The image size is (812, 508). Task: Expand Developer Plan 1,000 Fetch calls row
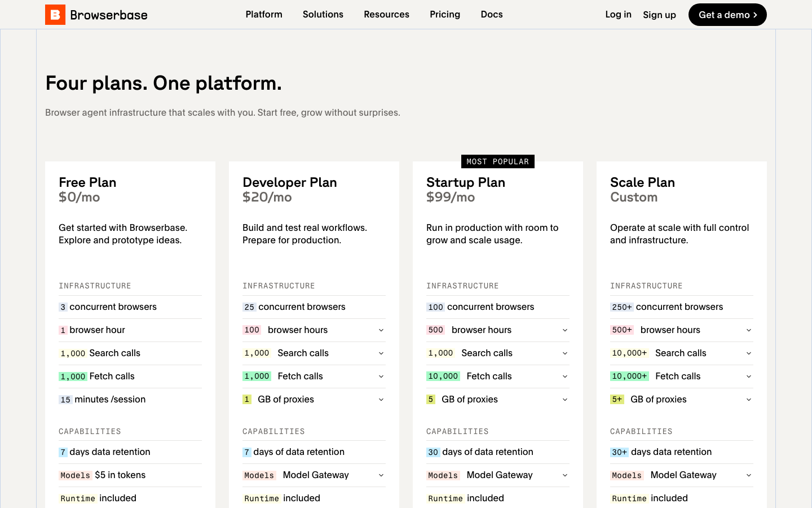pyautogui.click(x=314, y=376)
